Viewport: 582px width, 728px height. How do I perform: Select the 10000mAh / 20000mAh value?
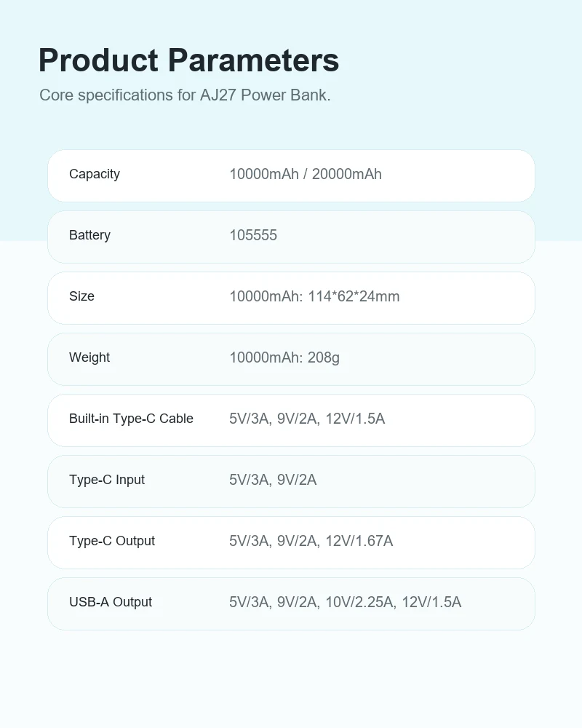point(306,174)
